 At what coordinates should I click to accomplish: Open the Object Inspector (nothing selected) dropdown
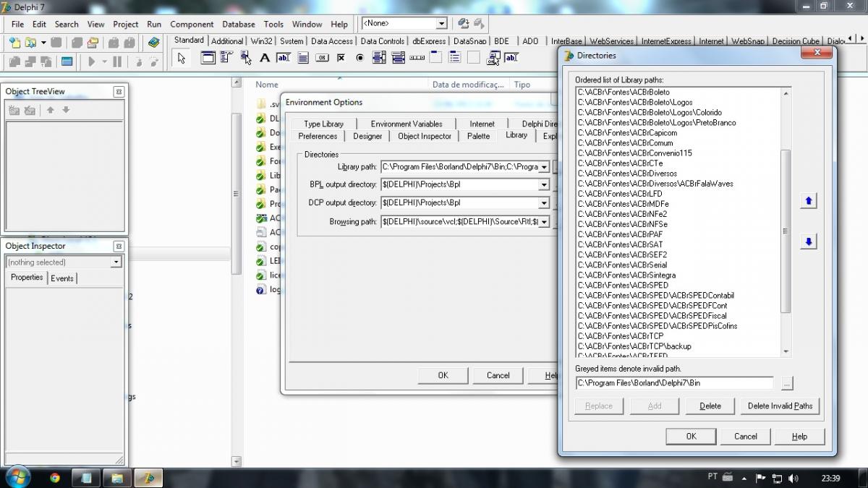tap(116, 262)
